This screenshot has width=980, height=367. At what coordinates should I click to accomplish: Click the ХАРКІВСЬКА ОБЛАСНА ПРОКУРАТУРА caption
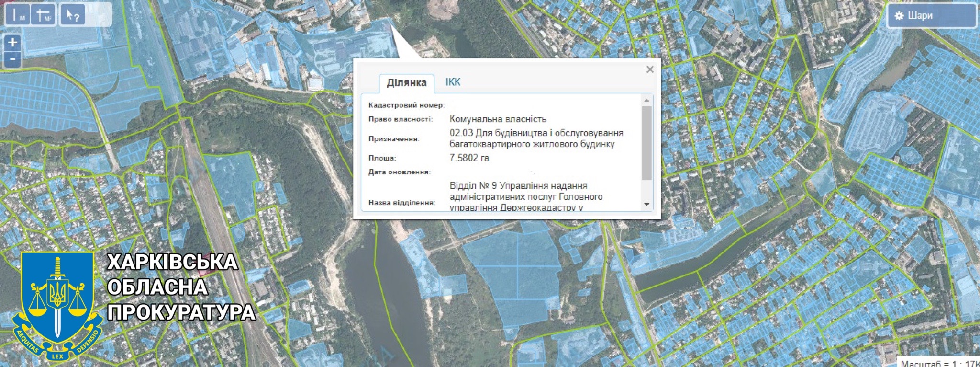click(x=180, y=287)
